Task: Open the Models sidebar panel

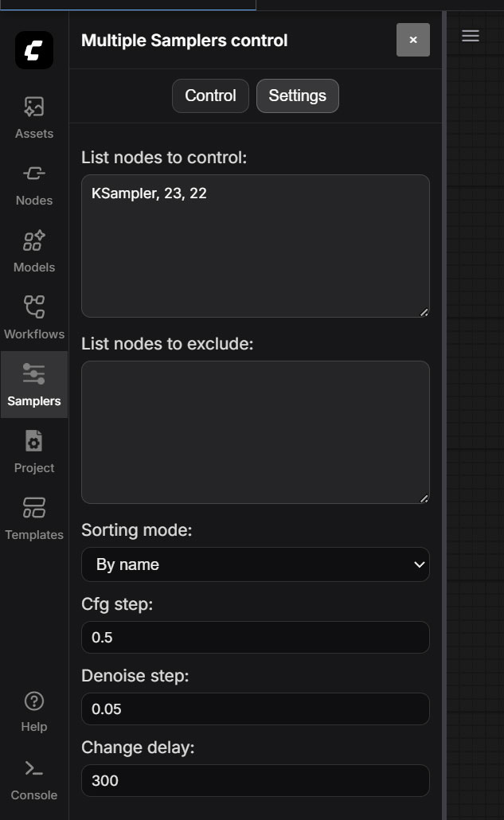Action: 34,251
